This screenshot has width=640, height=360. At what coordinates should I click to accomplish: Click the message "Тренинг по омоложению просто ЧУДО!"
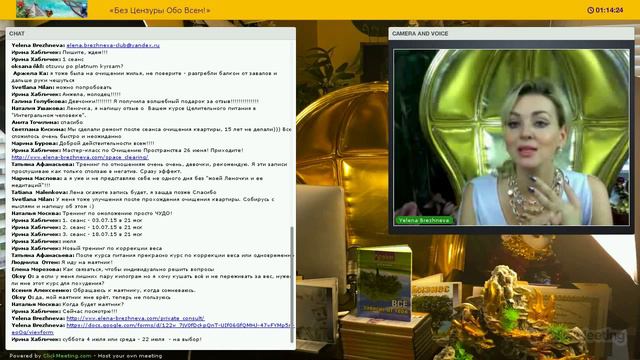(x=92, y=213)
